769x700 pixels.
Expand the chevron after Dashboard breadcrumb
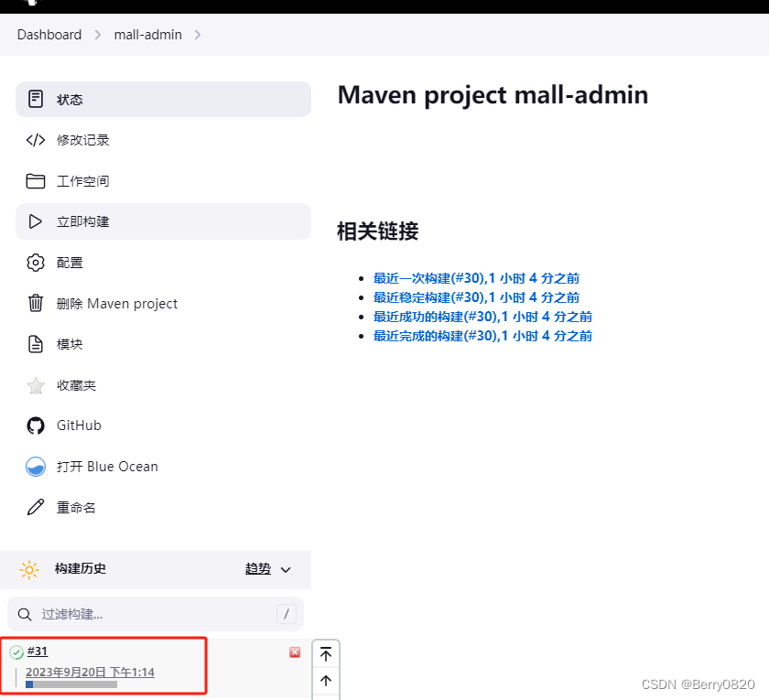click(x=98, y=35)
